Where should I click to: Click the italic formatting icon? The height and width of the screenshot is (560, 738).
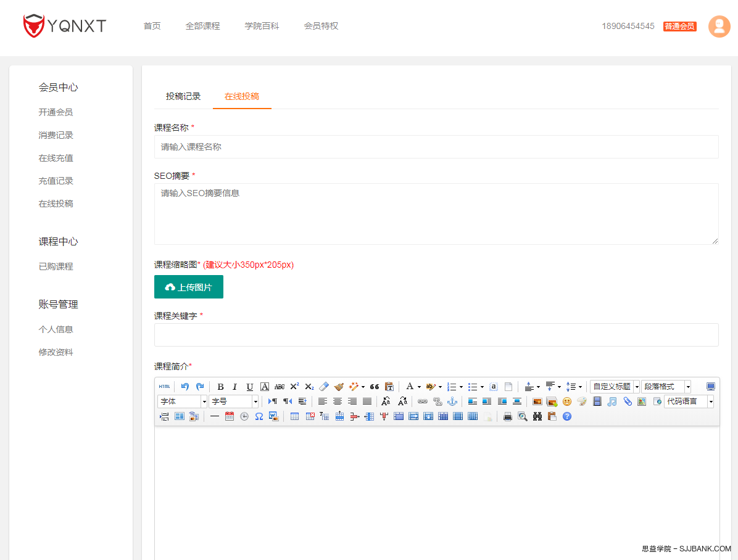(235, 387)
